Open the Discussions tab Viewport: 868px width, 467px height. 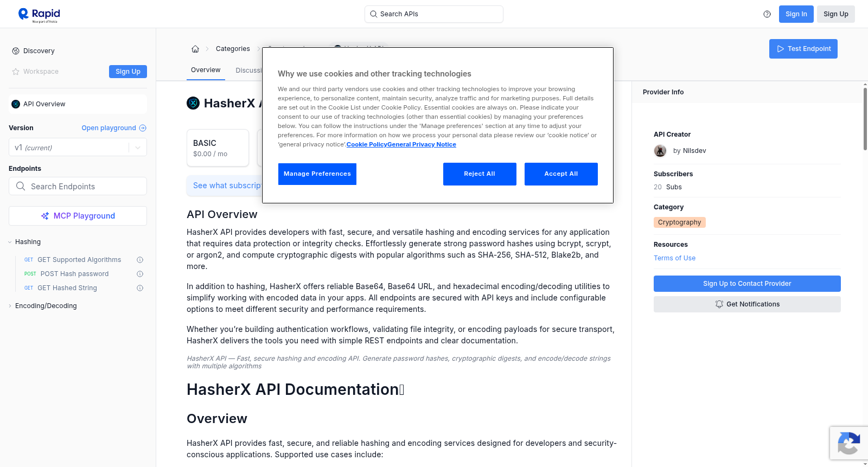point(249,71)
